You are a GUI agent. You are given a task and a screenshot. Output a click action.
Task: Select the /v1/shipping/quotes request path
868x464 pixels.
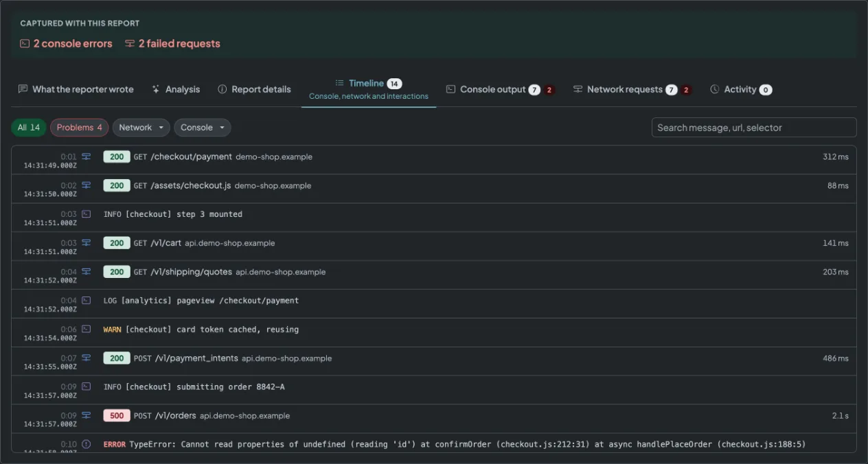(x=192, y=272)
